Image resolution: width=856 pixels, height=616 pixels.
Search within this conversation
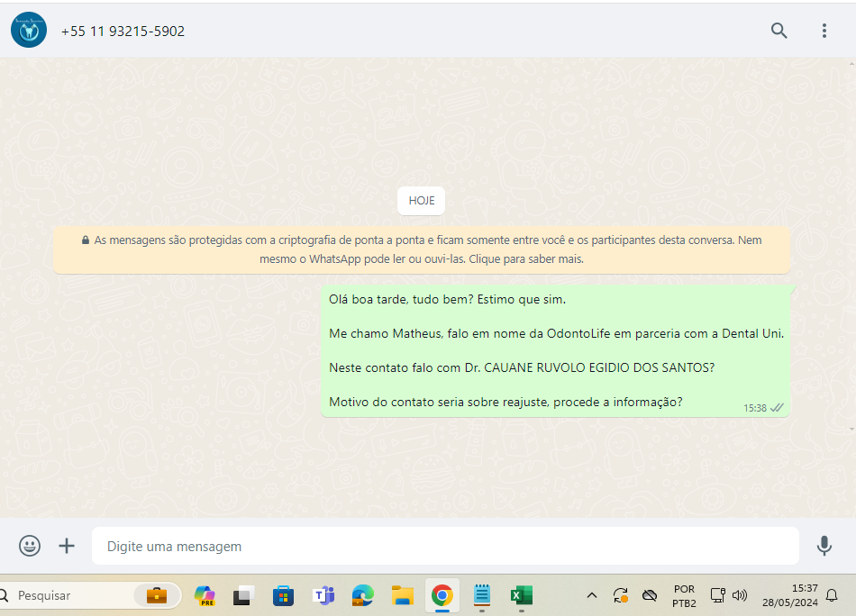click(x=779, y=31)
